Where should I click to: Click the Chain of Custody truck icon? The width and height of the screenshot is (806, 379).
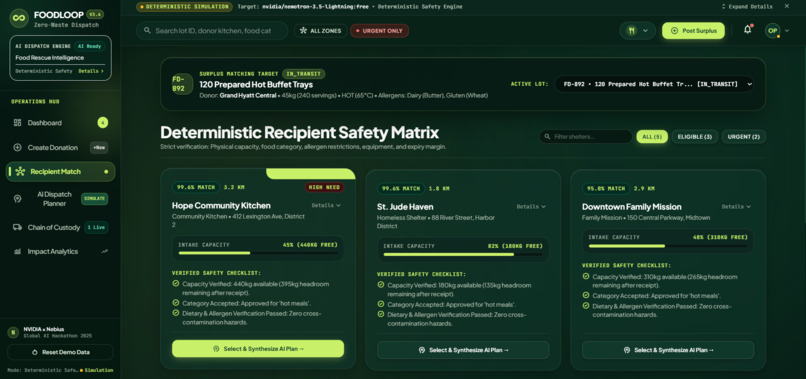(x=17, y=227)
